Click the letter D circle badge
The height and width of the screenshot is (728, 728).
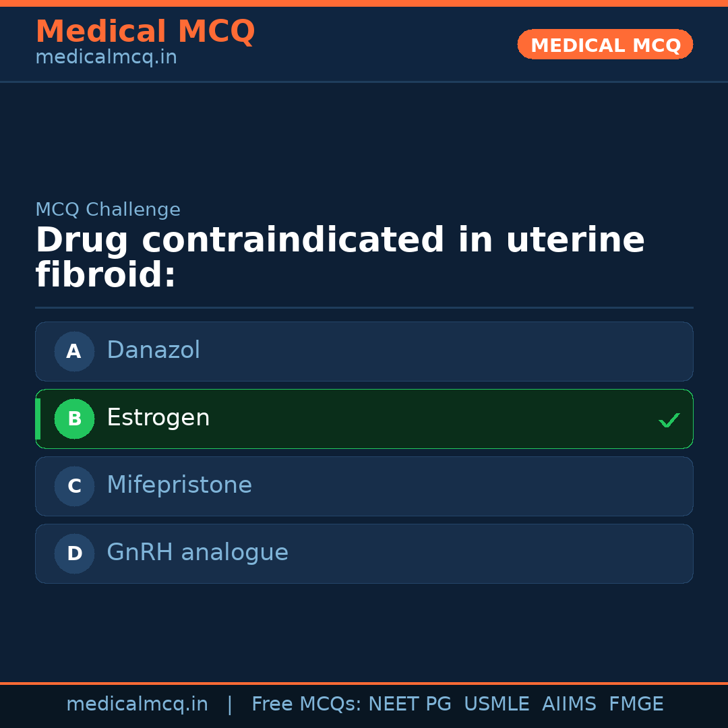coord(74,553)
